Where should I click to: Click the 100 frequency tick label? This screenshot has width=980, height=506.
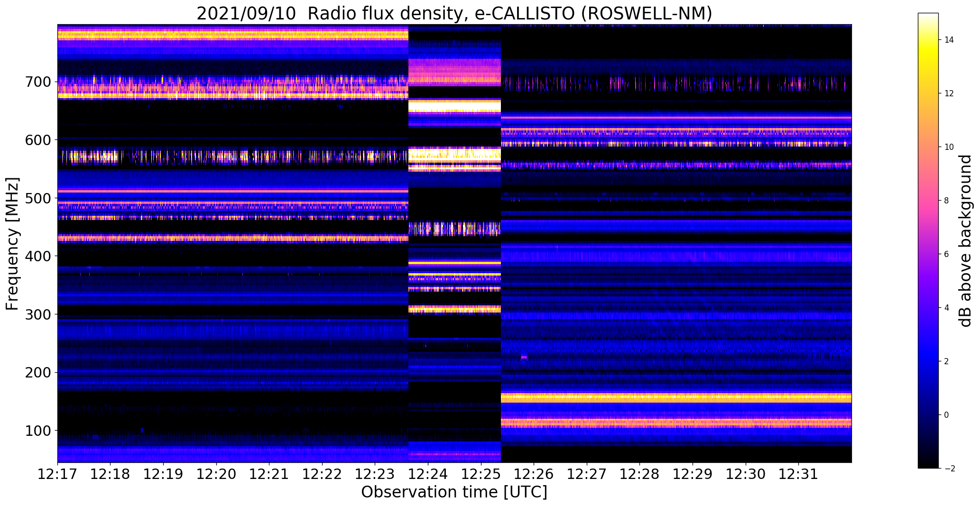pyautogui.click(x=37, y=431)
